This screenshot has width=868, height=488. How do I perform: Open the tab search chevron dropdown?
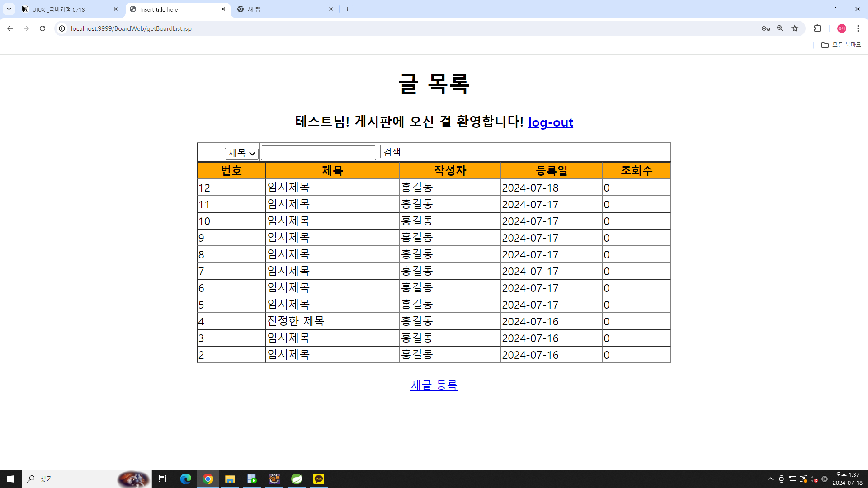(x=9, y=9)
